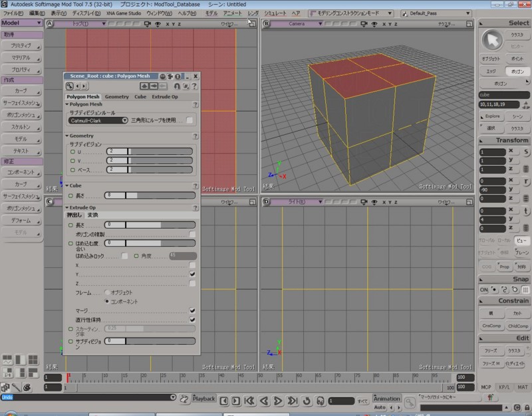Screen dimensions: 532x416
Task: Maximize viewport B with corner icon
Action: tap(469, 24)
